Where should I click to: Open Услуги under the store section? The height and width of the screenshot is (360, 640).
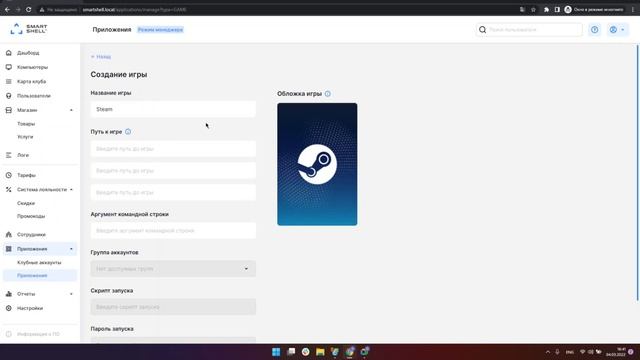pyautogui.click(x=25, y=137)
